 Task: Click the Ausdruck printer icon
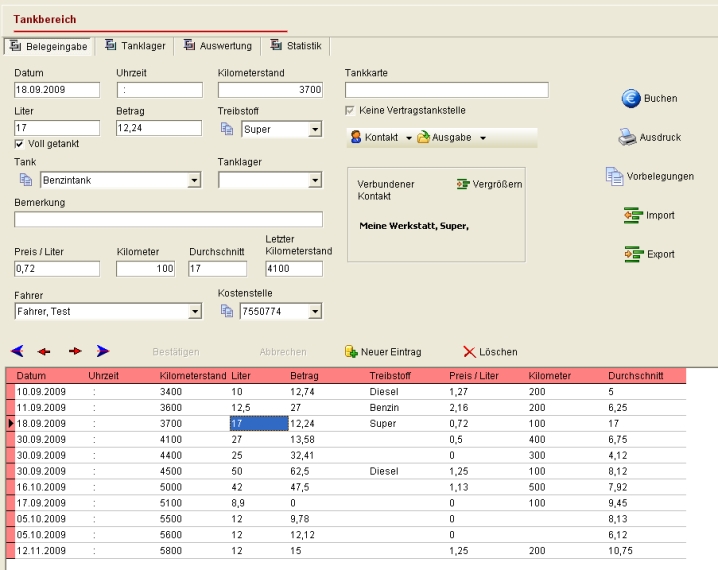pos(627,137)
